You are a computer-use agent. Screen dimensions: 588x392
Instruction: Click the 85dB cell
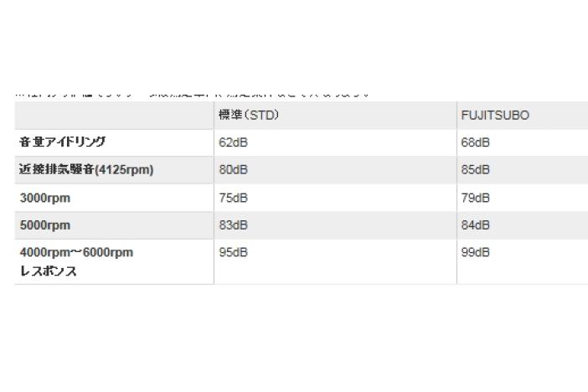475,170
